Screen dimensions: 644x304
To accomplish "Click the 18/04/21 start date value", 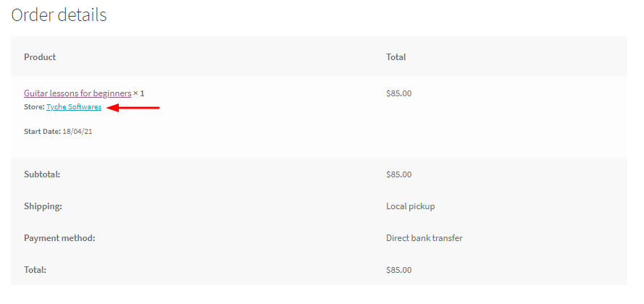I will pos(78,132).
